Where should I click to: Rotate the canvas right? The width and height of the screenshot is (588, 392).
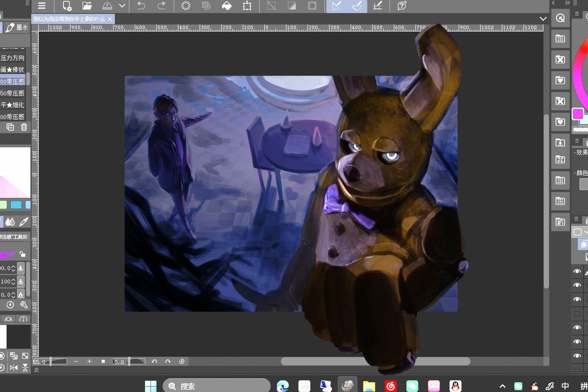coord(168,362)
